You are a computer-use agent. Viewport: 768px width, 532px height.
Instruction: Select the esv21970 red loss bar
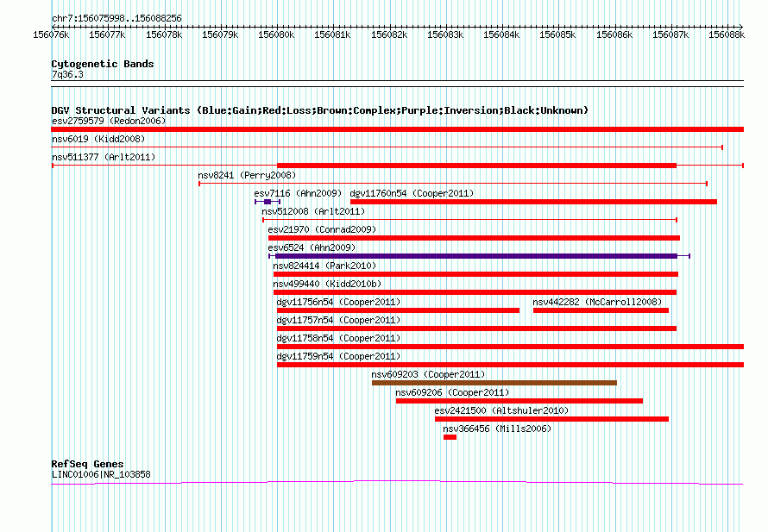click(474, 238)
